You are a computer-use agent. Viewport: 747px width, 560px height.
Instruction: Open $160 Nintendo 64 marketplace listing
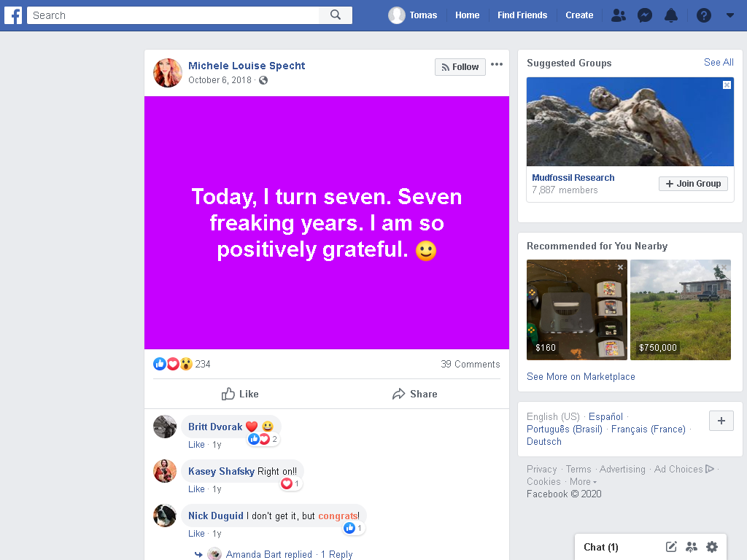(x=577, y=309)
